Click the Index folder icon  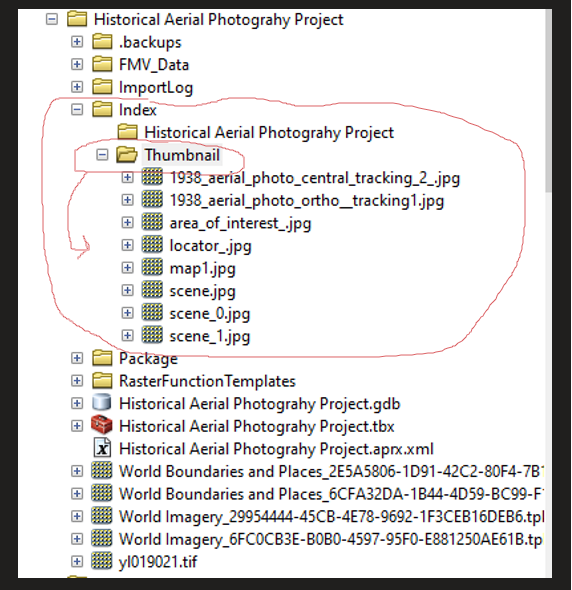(102, 109)
